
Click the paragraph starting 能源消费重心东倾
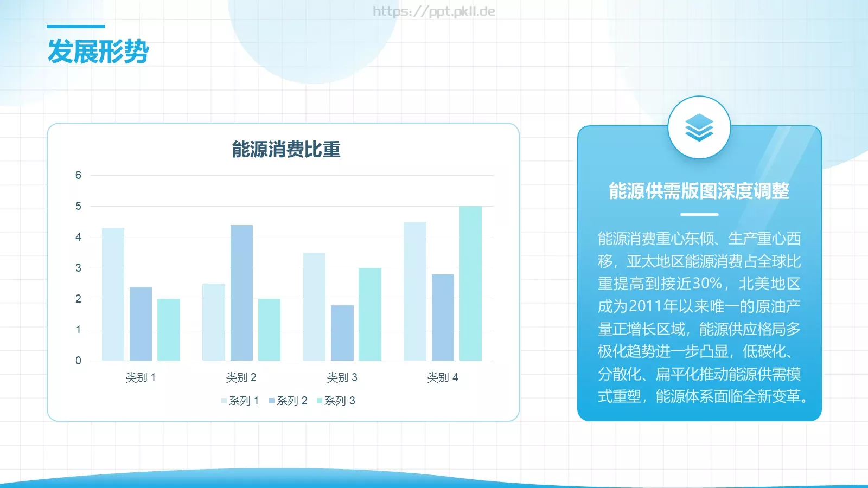point(701,318)
